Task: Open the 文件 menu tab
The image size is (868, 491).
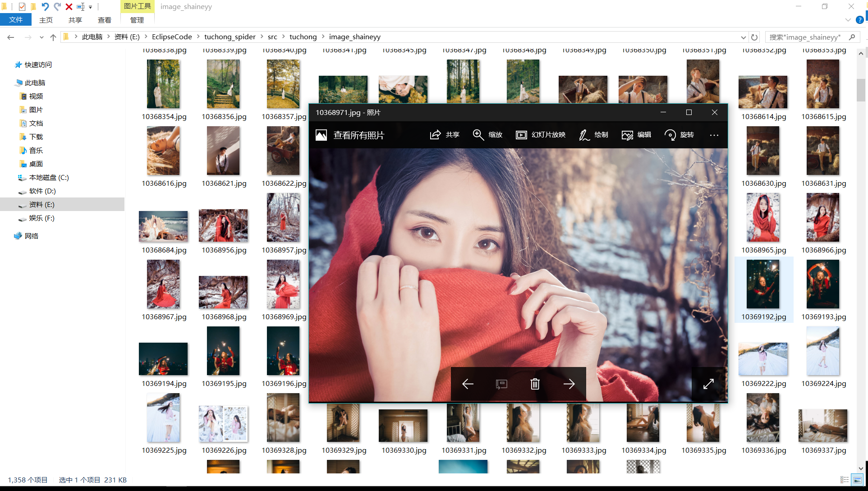Action: [x=15, y=20]
